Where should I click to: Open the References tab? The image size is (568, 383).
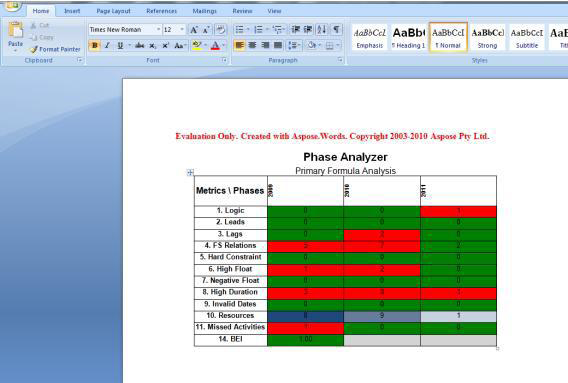click(x=162, y=11)
